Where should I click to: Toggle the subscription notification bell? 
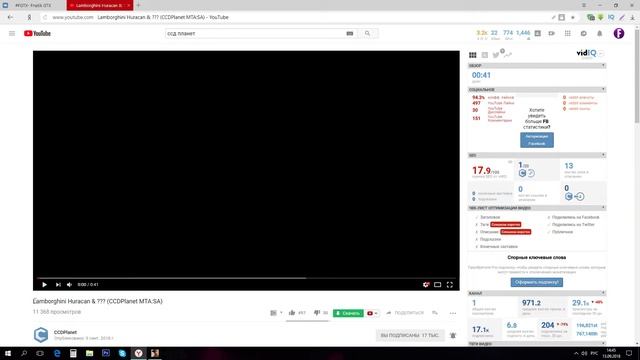453,335
